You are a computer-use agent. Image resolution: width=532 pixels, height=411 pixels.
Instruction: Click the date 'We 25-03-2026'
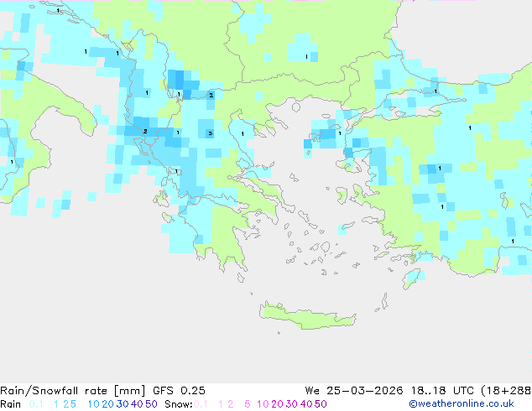[354, 391]
